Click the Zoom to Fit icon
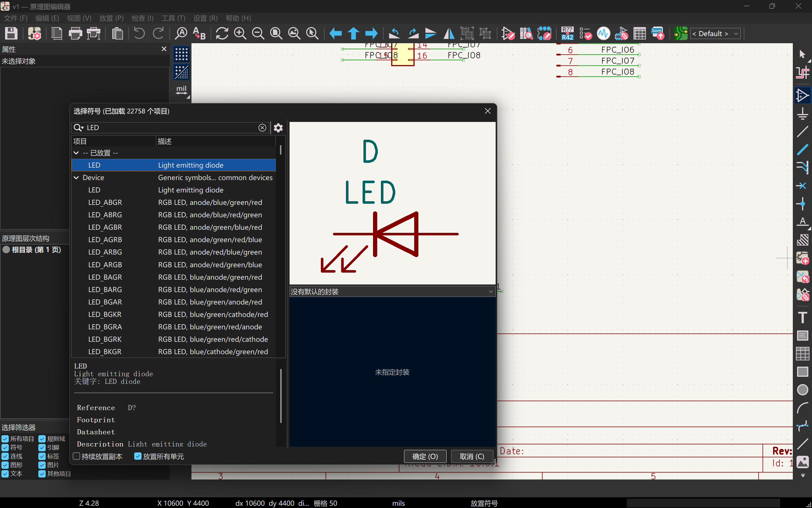 (276, 34)
